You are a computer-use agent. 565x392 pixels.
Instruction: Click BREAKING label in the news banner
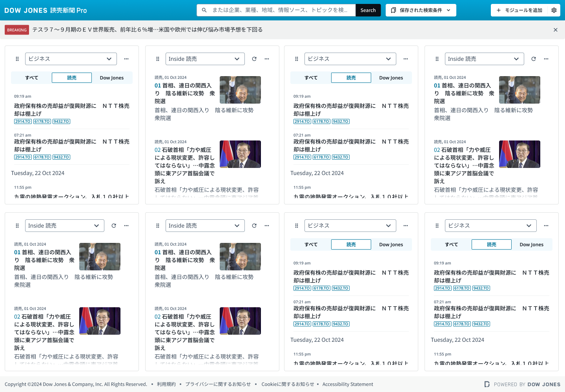(17, 30)
